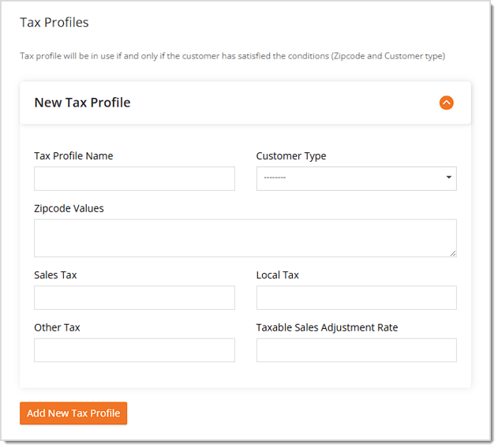
Task: Click the New Tax Profile heading
Action: tap(82, 103)
